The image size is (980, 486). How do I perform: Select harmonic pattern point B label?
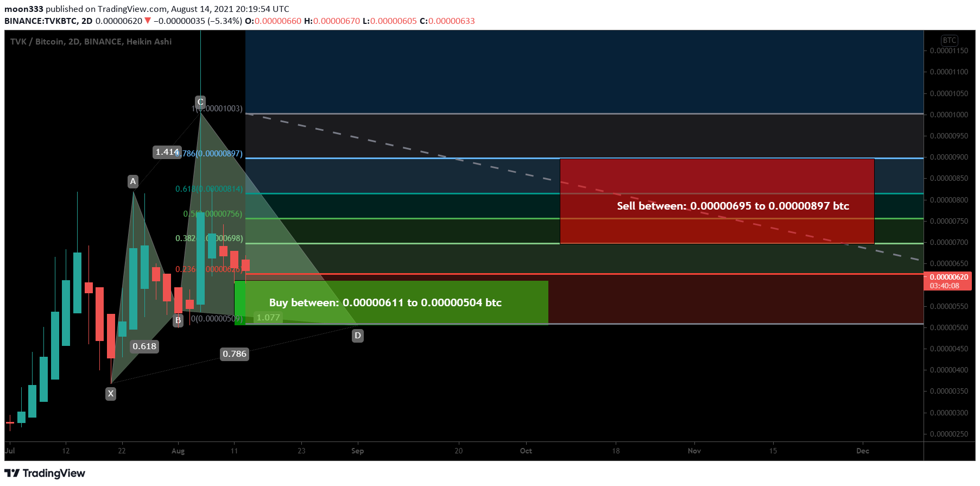click(x=178, y=320)
